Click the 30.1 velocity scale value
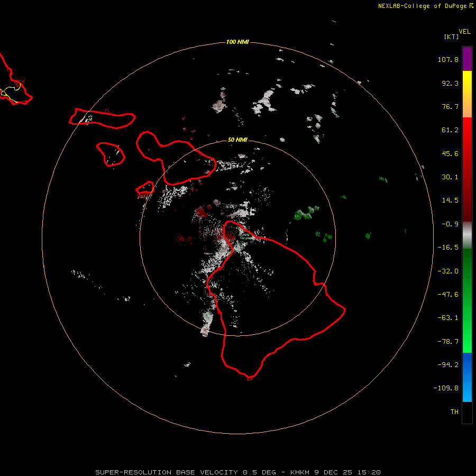This screenshot has height=476, width=476. [x=450, y=177]
